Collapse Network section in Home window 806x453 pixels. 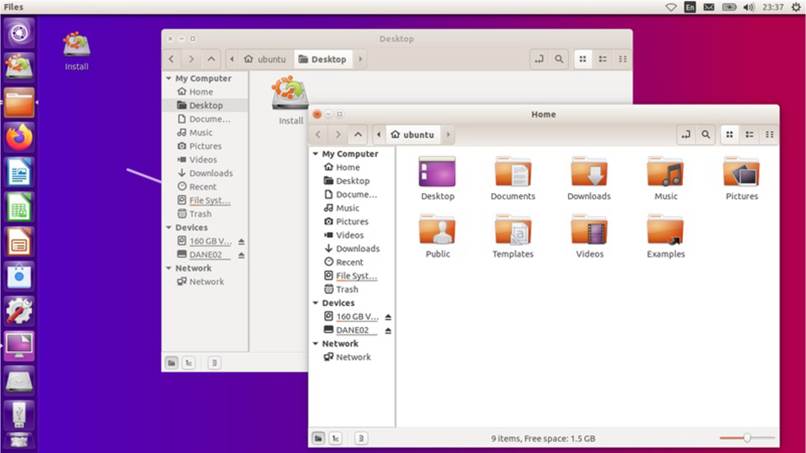pos(316,343)
